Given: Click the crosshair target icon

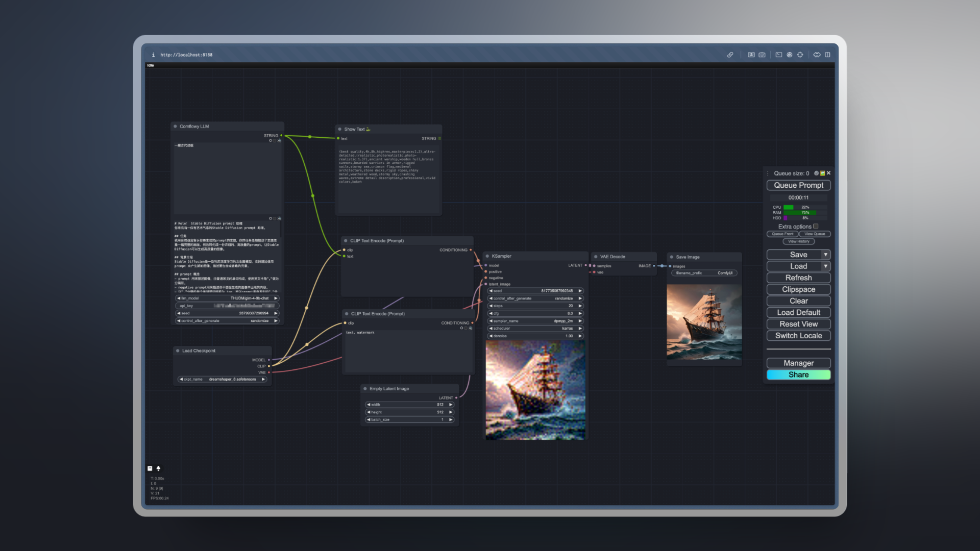Looking at the screenshot, I should [x=800, y=55].
